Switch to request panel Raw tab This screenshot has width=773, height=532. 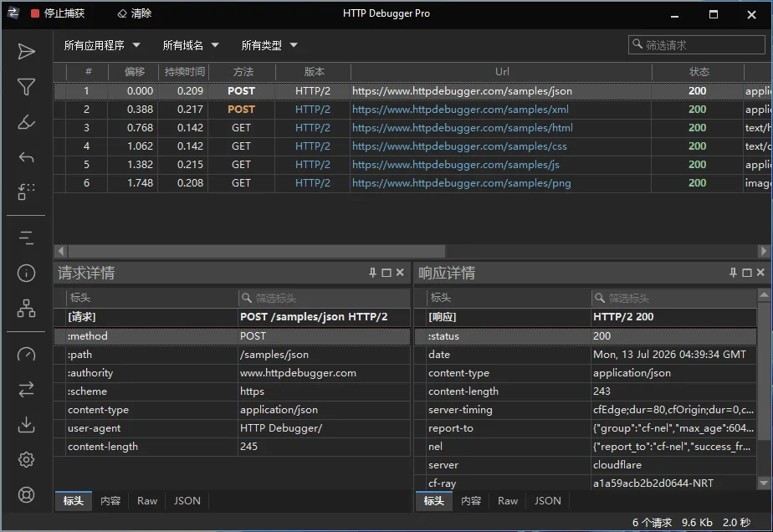(147, 501)
